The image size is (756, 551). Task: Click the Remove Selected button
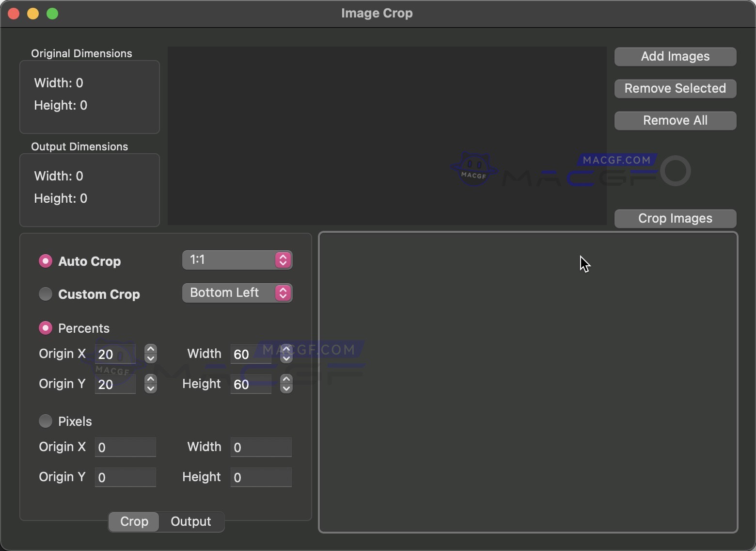point(675,88)
